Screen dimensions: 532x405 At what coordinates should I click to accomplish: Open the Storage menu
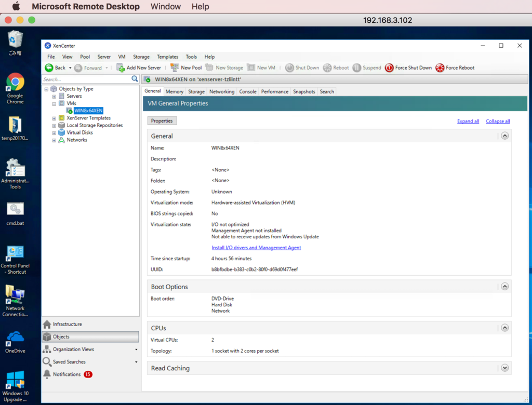(141, 57)
